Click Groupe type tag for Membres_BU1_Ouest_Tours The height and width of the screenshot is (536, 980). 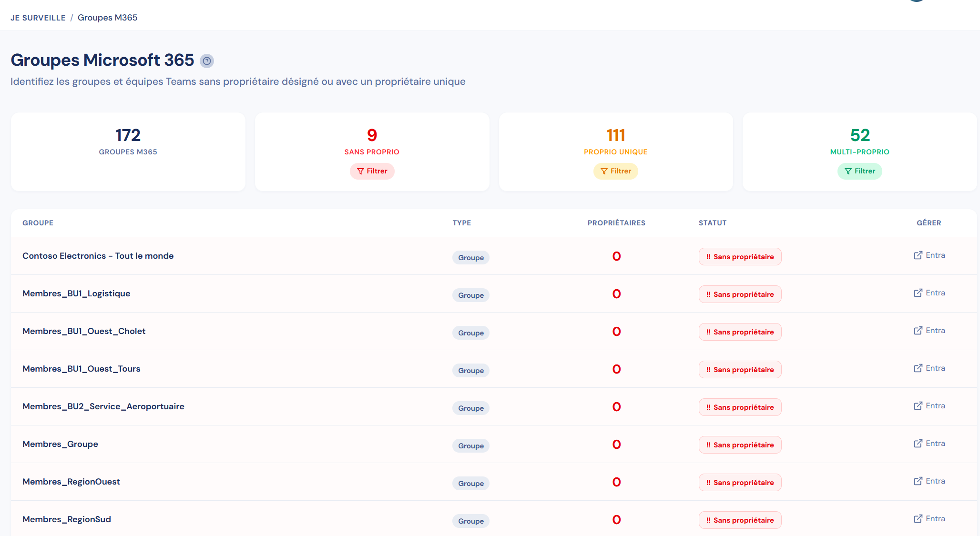[x=471, y=371]
